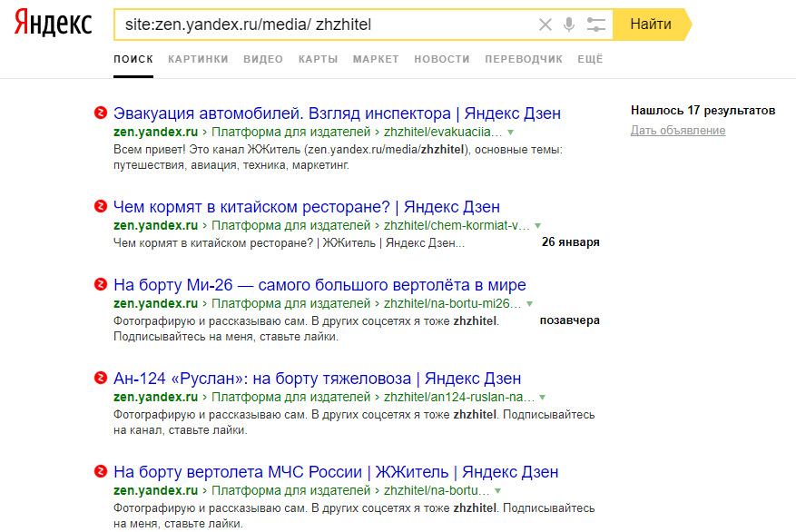Click Zen favicon beside На борту Ми-26 result
The height and width of the screenshot is (532, 796).
(x=101, y=284)
